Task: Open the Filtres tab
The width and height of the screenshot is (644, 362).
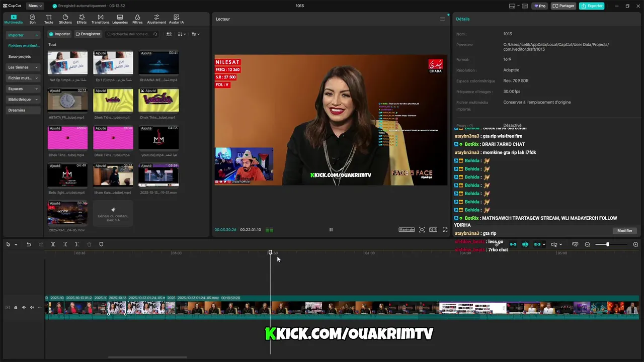Action: tap(137, 19)
